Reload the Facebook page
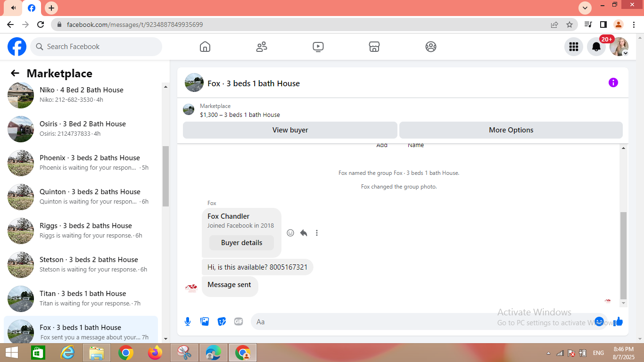Viewport: 644px width, 362px height. pos(41,25)
